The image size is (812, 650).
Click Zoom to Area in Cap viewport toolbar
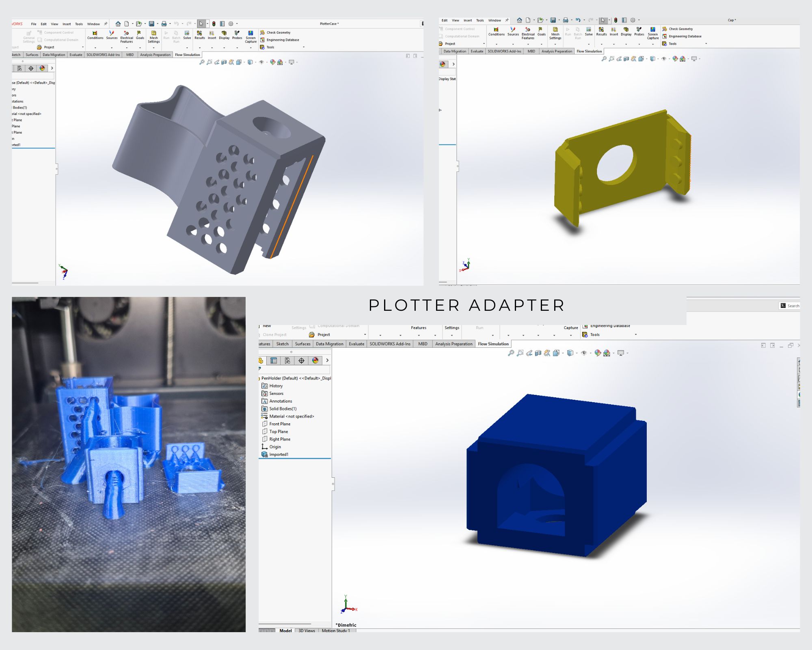point(611,59)
